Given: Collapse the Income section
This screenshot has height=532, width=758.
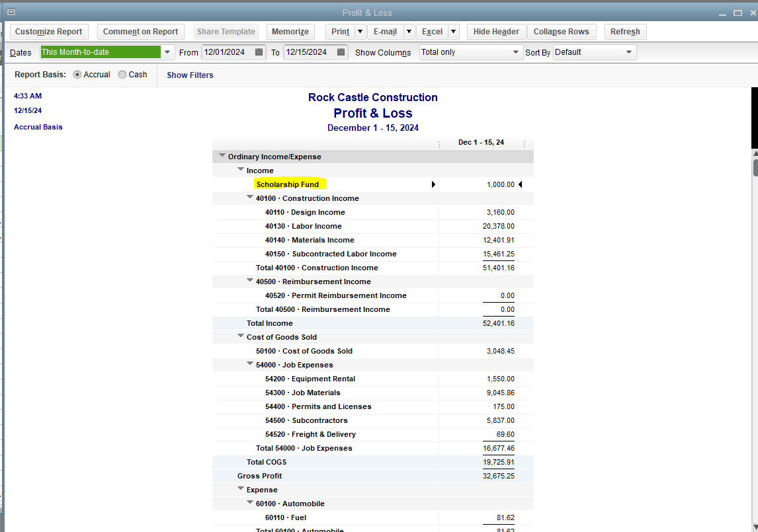Looking at the screenshot, I should tap(241, 169).
